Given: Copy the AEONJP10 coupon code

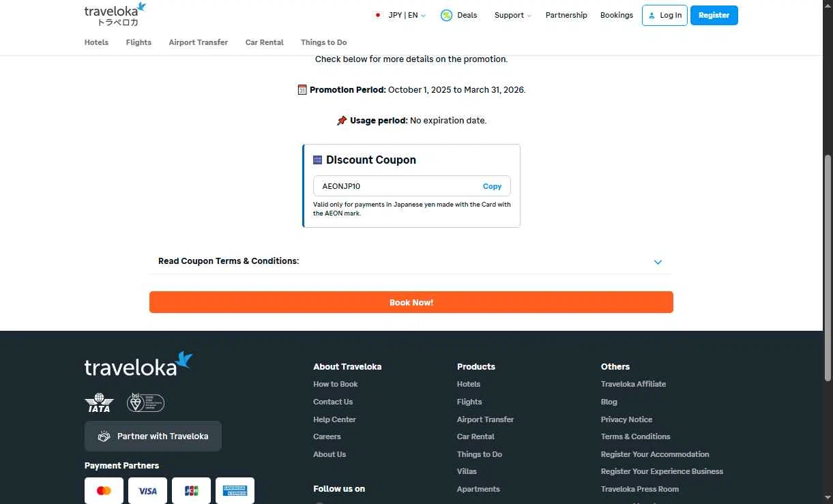Looking at the screenshot, I should click(492, 186).
